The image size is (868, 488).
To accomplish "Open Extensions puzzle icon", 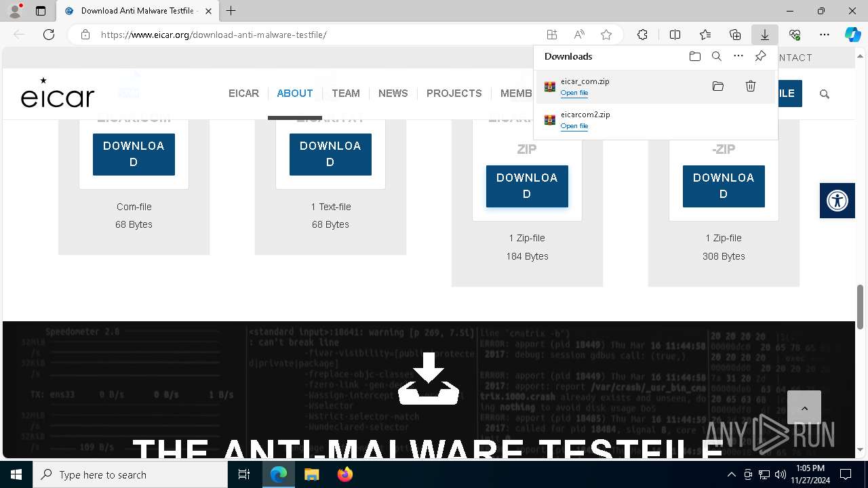I will (x=642, y=35).
